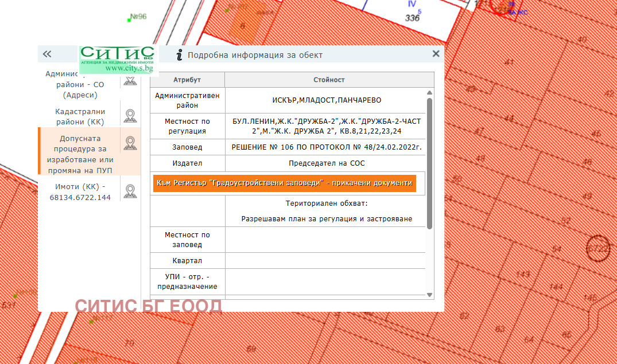Select the Имоти (КК) - 68134.6722.144 tab
Screen dimensions: 617x364
(x=80, y=192)
